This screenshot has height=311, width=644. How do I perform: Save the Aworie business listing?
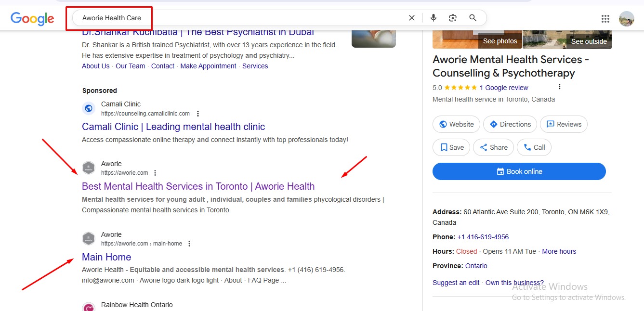tap(452, 147)
